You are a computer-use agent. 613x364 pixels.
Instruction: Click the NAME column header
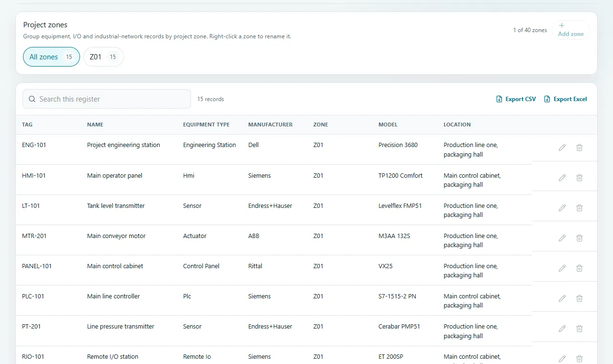click(x=95, y=125)
